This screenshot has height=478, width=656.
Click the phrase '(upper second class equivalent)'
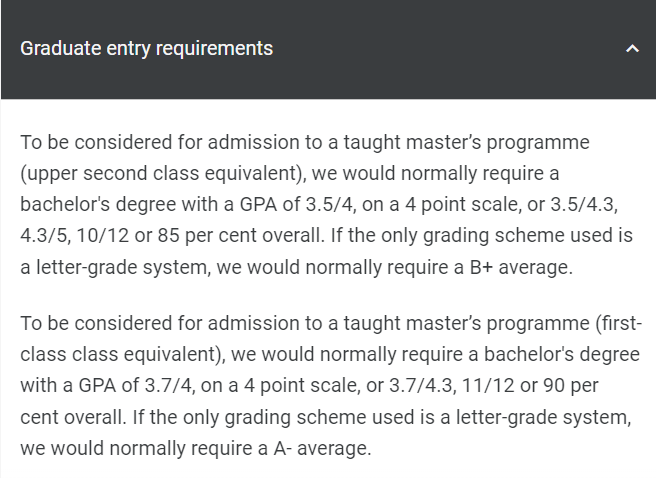click(x=161, y=174)
